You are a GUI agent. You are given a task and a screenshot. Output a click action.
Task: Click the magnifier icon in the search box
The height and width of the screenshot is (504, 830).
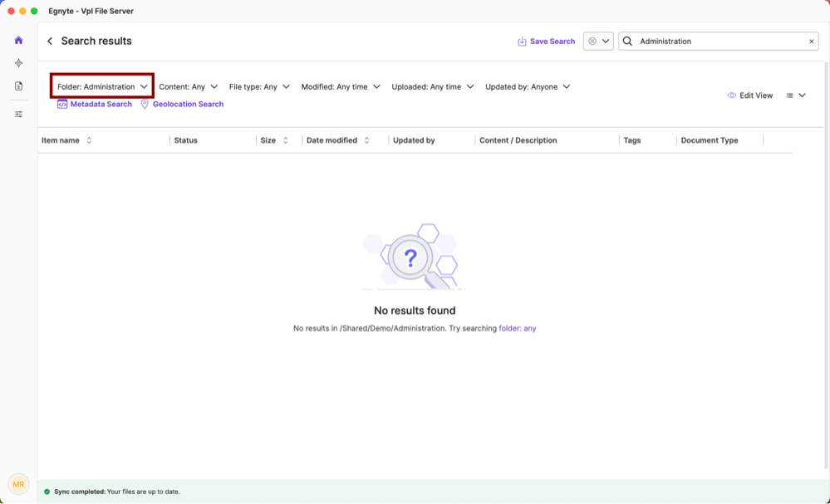click(x=628, y=42)
